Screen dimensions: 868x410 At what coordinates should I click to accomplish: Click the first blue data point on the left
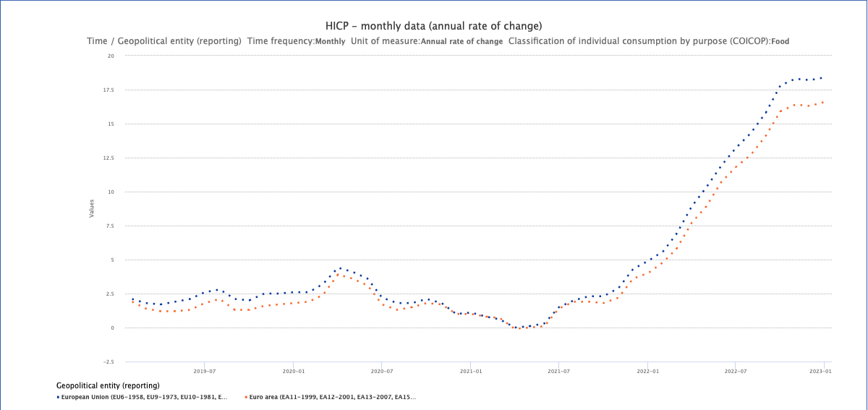click(x=132, y=299)
